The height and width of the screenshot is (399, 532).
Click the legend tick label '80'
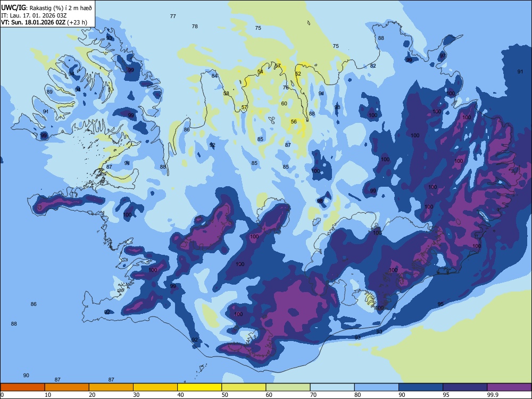click(x=358, y=395)
